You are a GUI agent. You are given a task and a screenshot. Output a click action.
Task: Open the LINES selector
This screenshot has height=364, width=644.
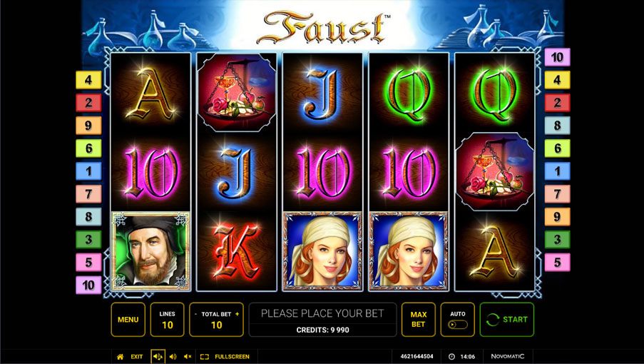(x=167, y=319)
